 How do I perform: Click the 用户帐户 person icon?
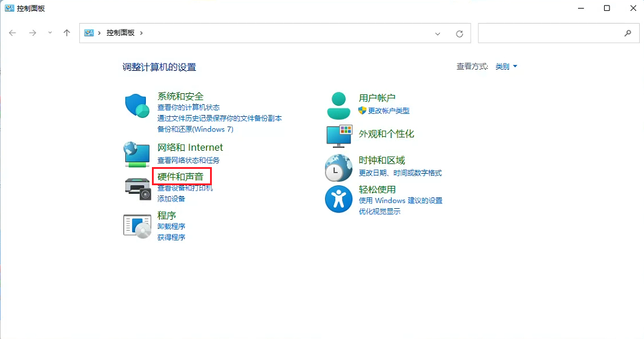[338, 105]
